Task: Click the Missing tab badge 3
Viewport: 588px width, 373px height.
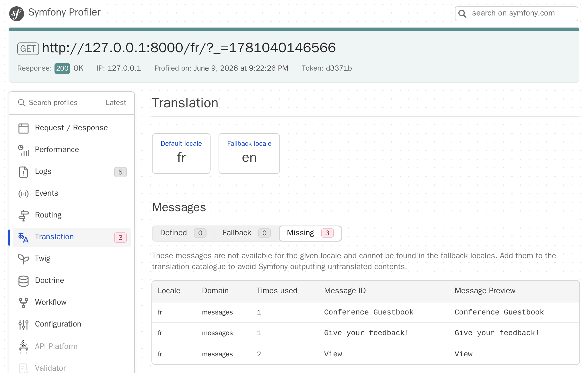Action: pyautogui.click(x=327, y=233)
